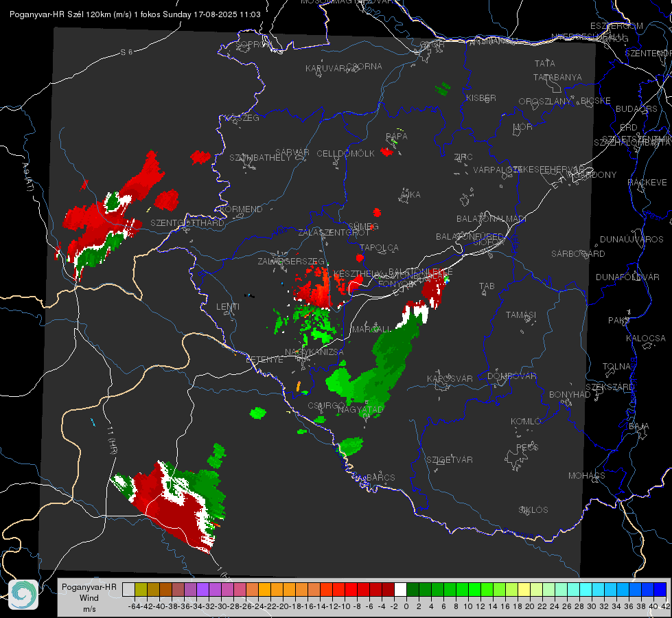Screen dimensions: 672x618
Task: Select the KESZTHELY label
Action: pyautogui.click(x=357, y=273)
